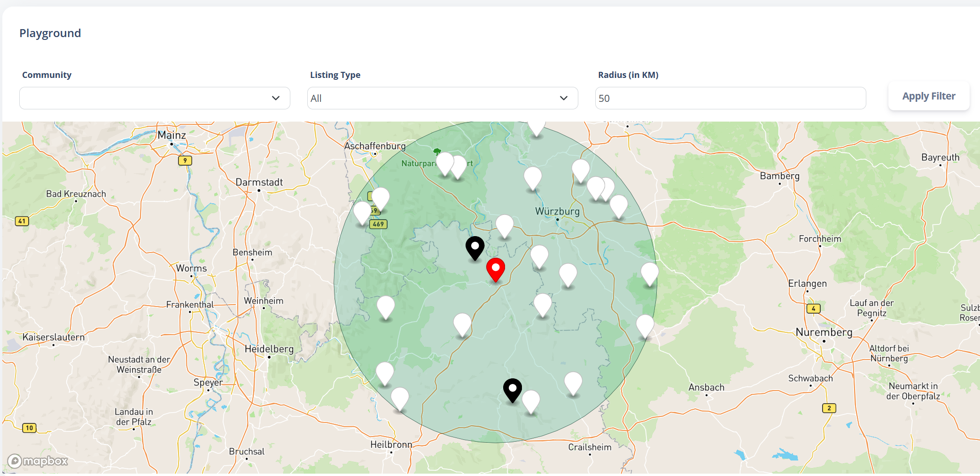Click the Playground page heading
Viewport: 980px width, 476px height.
pyautogui.click(x=50, y=33)
